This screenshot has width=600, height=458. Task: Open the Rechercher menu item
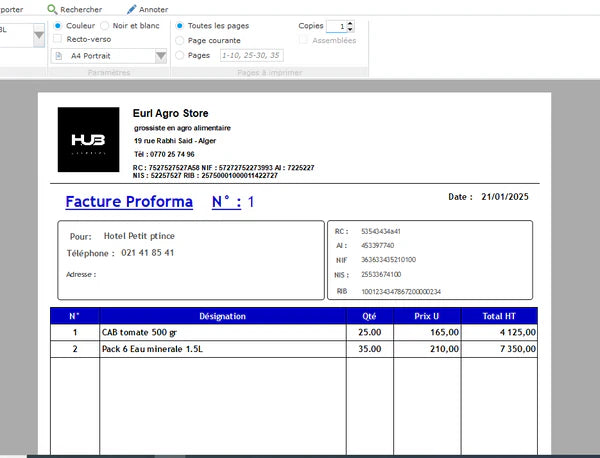74,9
